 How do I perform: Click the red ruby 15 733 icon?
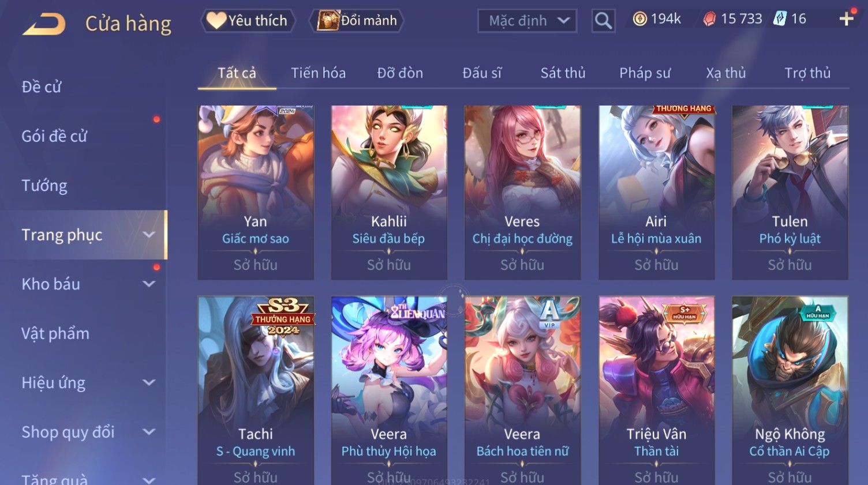pos(709,19)
